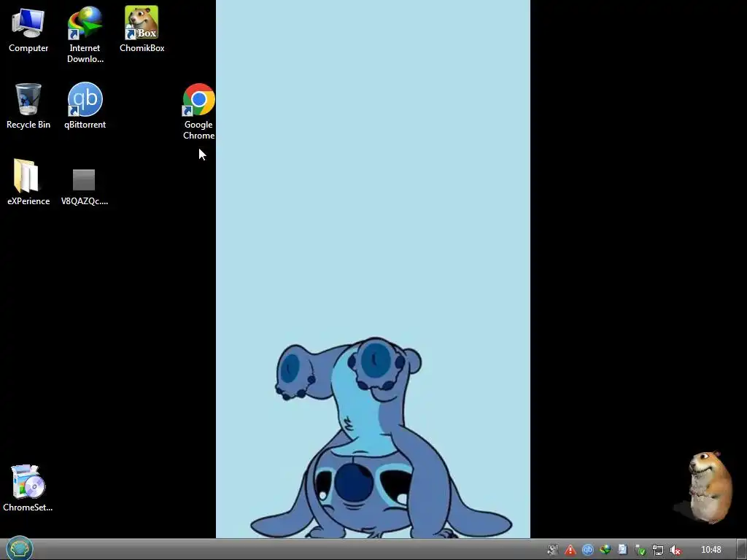Click the document tray icon
747x560 pixels.
coord(622,550)
